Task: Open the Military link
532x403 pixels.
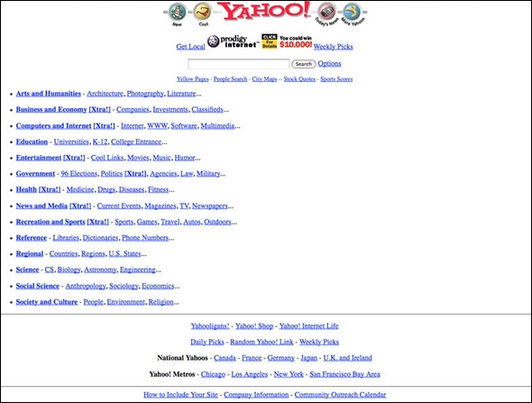Action: click(x=208, y=174)
